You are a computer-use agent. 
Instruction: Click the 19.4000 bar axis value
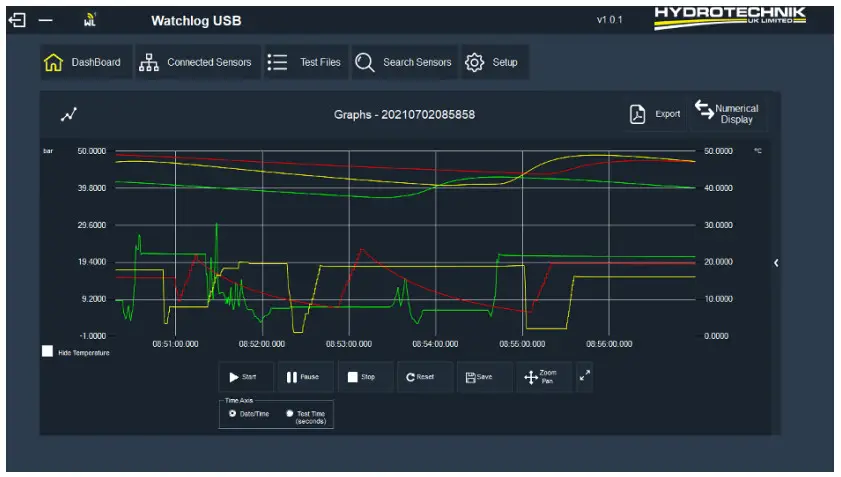92,262
